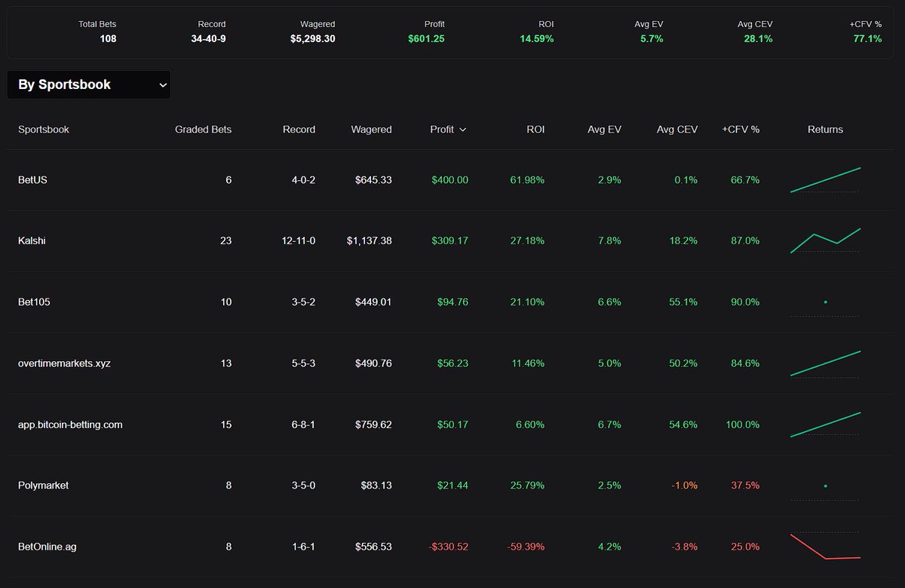Click the BetUS wagered amount $645.33
Screen dimensions: 905x588
pos(373,180)
